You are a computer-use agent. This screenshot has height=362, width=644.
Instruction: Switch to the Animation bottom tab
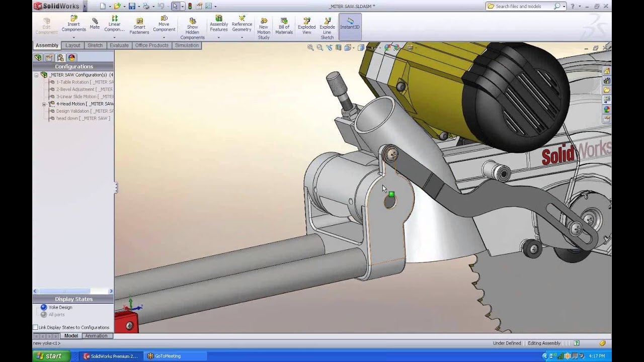[x=96, y=336]
